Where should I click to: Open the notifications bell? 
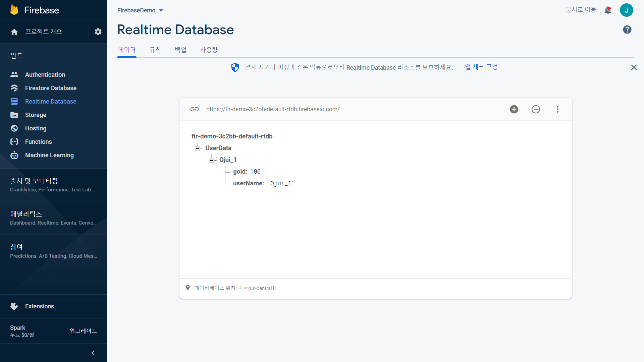(608, 10)
